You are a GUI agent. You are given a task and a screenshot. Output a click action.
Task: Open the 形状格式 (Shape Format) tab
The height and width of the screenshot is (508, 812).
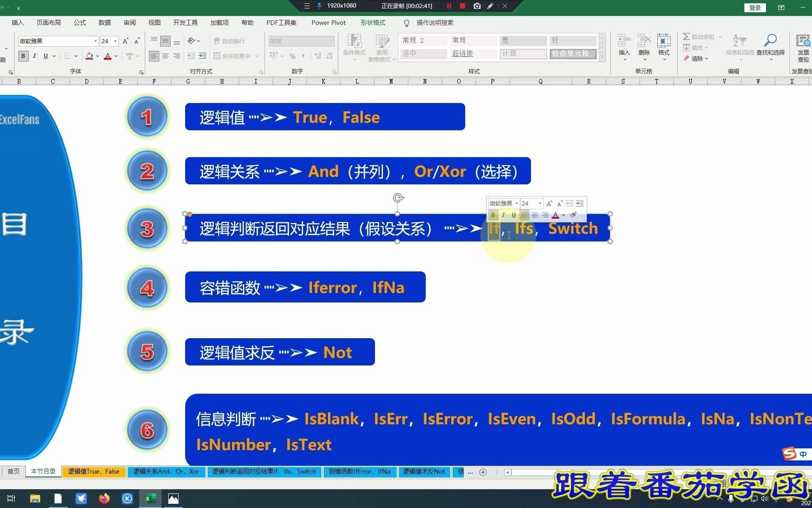373,23
